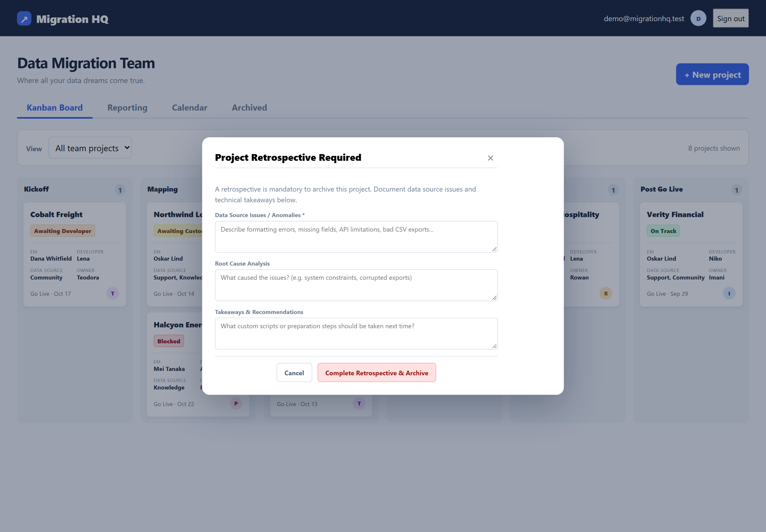The height and width of the screenshot is (532, 766).
Task: Close the Project Retrospective dialog with X
Action: [x=490, y=158]
